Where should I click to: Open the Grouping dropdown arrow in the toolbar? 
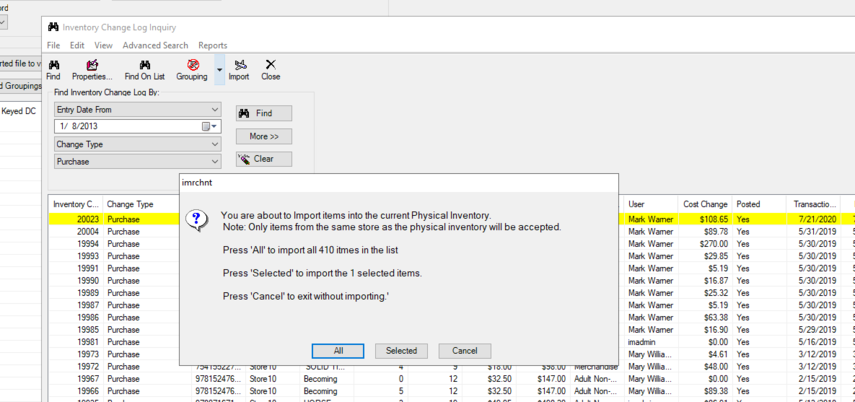click(219, 70)
